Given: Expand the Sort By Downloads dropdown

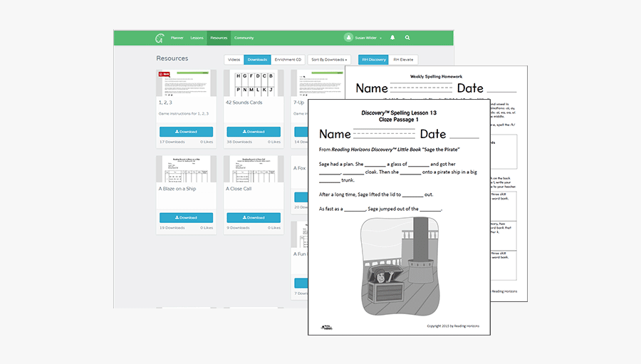Looking at the screenshot, I should pos(330,60).
